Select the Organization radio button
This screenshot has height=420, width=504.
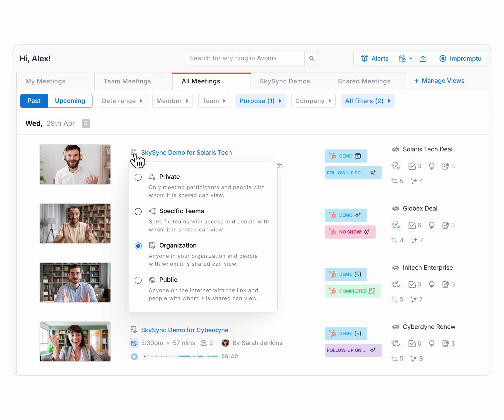click(x=138, y=246)
